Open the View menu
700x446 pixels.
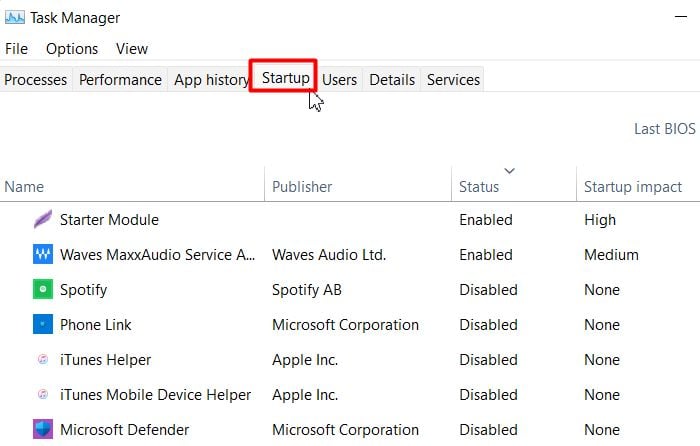pyautogui.click(x=132, y=49)
